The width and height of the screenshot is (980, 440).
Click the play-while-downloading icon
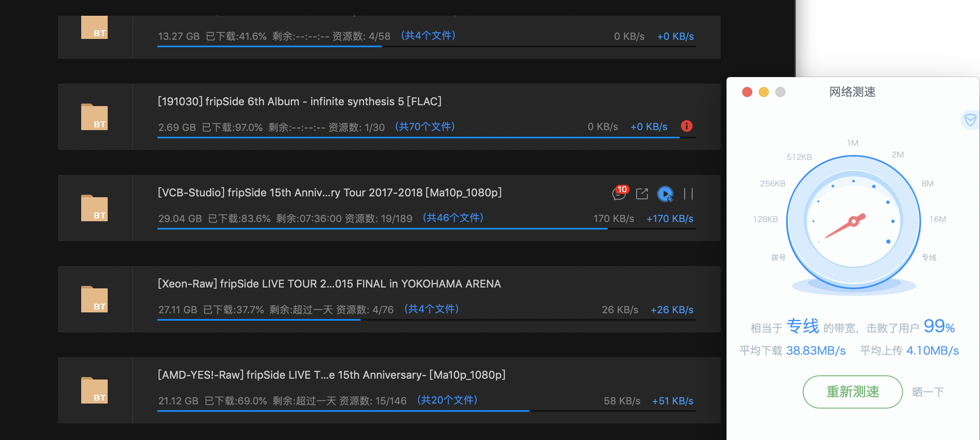coord(665,193)
